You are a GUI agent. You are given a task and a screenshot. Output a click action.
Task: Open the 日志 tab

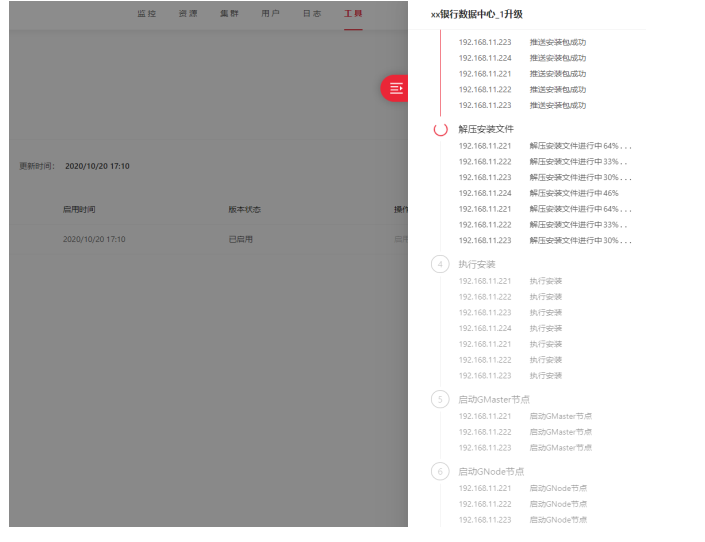pos(312,13)
